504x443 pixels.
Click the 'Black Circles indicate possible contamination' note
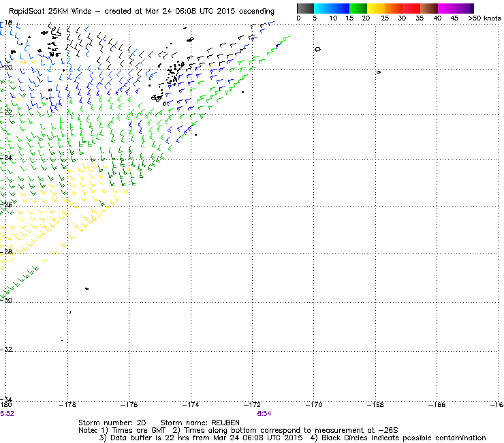point(404,438)
